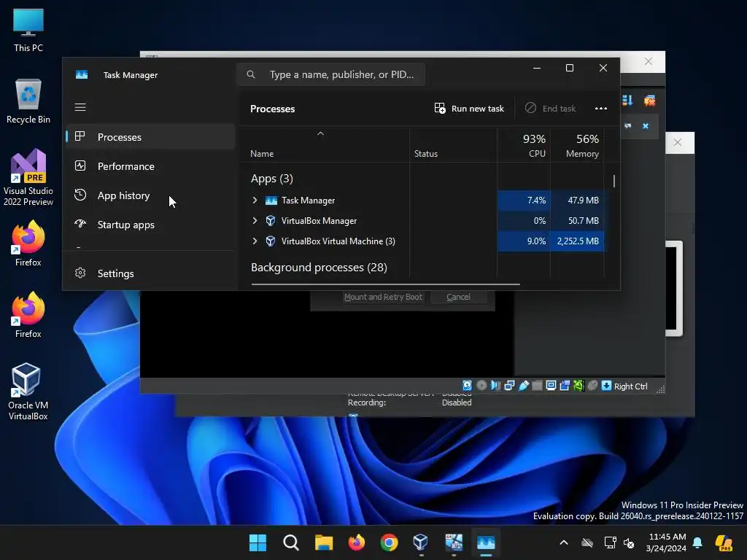Screen dimensions: 747x560
Task: Click the VM keyboard capture arrow icon
Action: pos(606,386)
